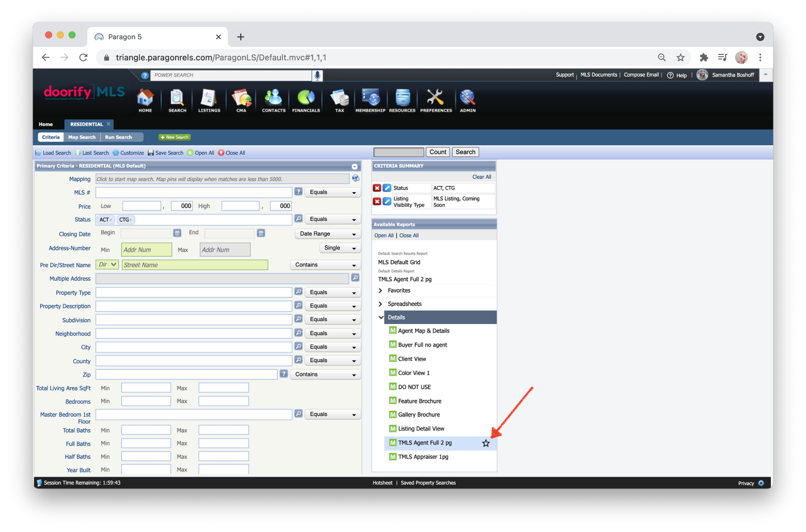
Task: Click the New Search button
Action: click(x=174, y=137)
